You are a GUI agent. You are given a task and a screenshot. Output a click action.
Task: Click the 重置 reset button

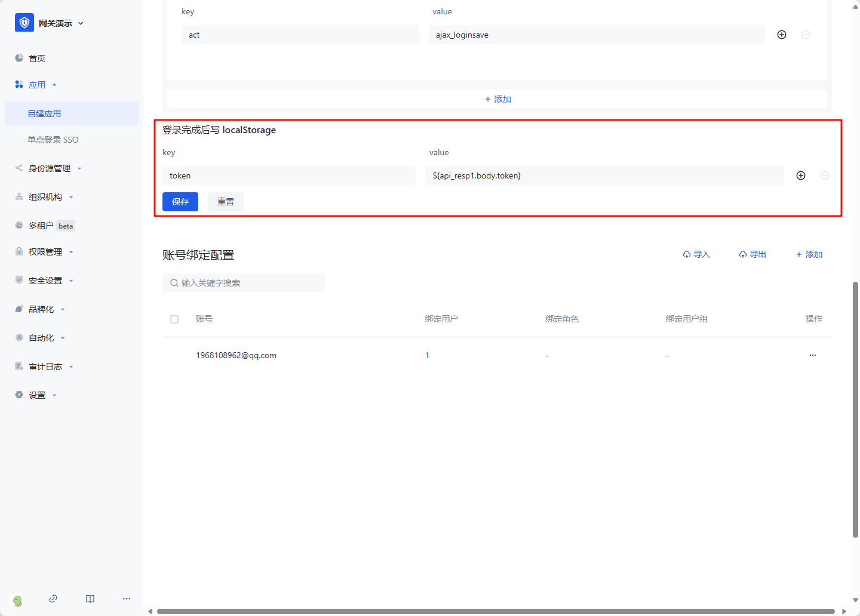[226, 202]
